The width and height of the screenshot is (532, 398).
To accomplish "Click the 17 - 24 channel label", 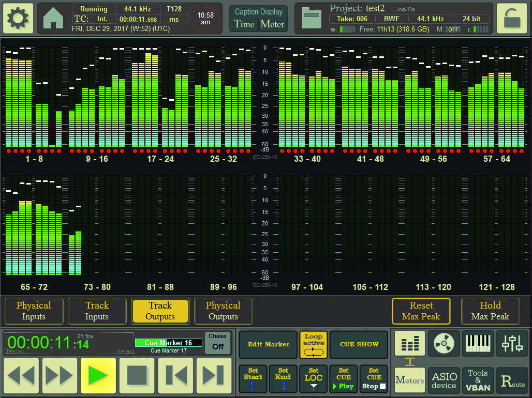I will pos(160,159).
